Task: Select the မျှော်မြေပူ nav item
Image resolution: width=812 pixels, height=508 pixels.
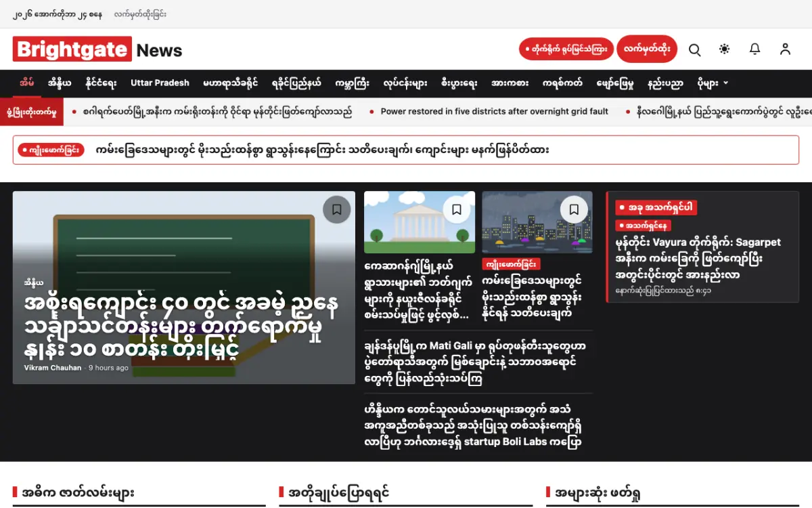Action: [x=615, y=83]
